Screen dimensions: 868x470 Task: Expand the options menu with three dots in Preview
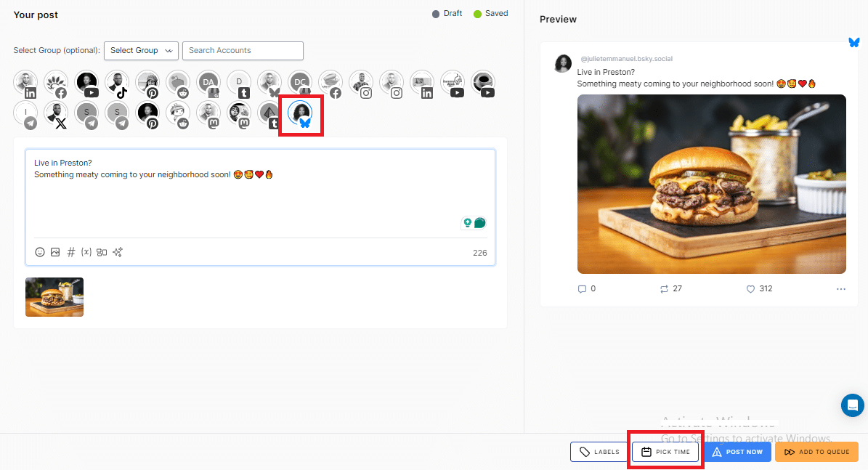click(x=840, y=288)
